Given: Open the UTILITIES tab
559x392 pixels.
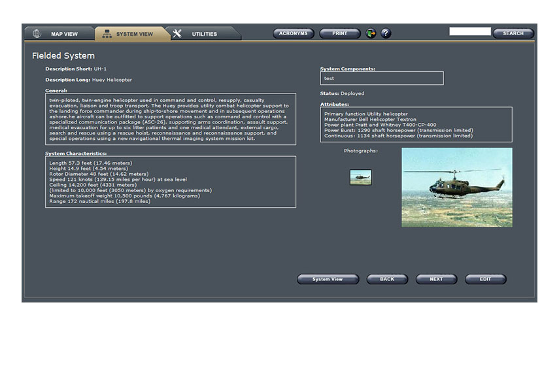Looking at the screenshot, I should point(204,34).
